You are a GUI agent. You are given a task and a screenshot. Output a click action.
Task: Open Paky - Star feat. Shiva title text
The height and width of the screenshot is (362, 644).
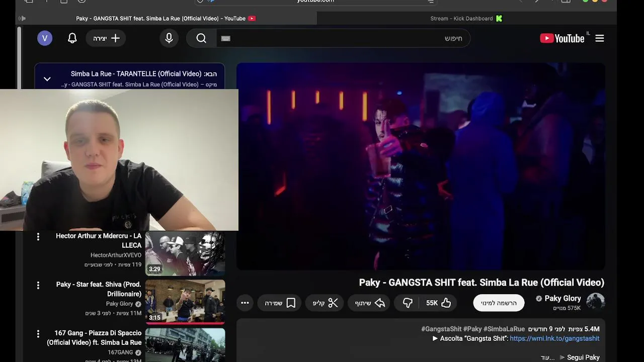pos(99,289)
